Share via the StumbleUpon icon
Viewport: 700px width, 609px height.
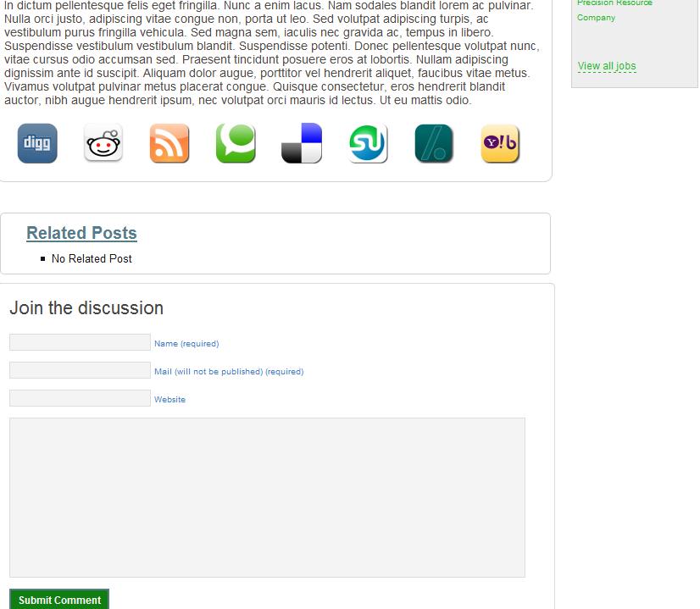click(368, 143)
